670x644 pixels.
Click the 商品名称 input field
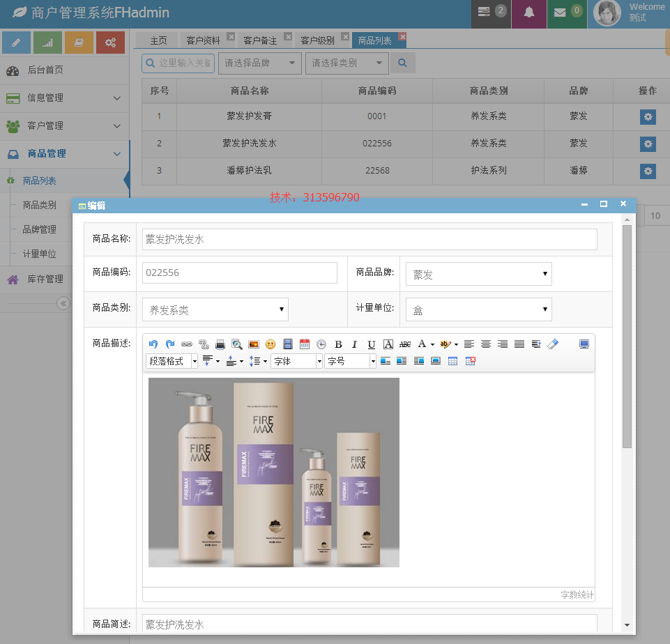(370, 240)
